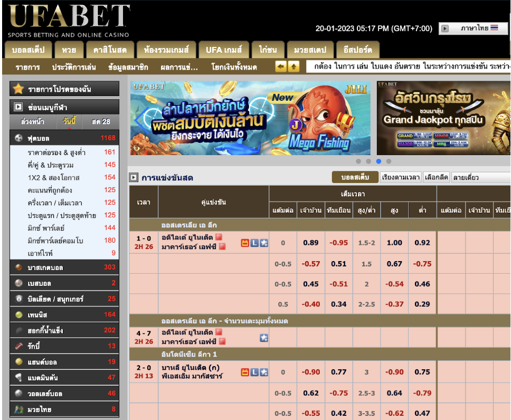Open ราคาต่อรอง & สูงต่ำ 161 list

pyautogui.click(x=64, y=152)
